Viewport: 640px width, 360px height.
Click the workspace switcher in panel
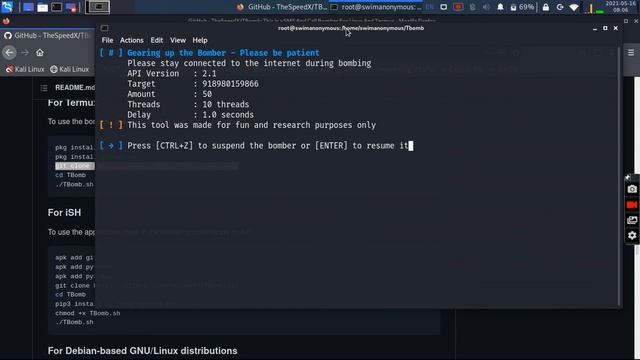(98, 7)
